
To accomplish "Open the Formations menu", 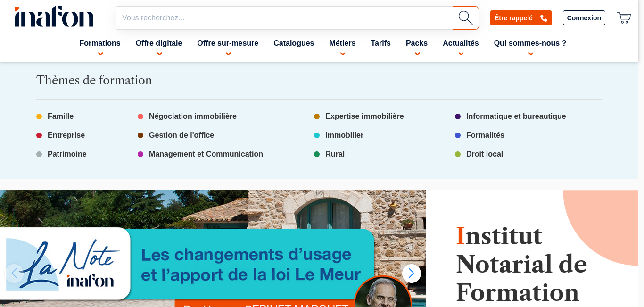I will (100, 43).
